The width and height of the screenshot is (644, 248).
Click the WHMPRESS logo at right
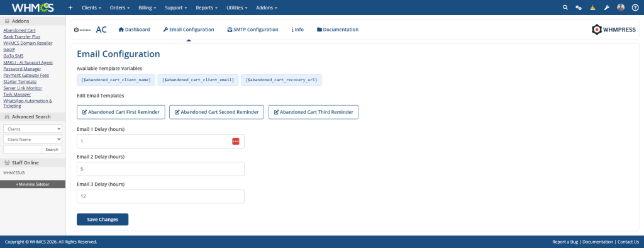[614, 30]
